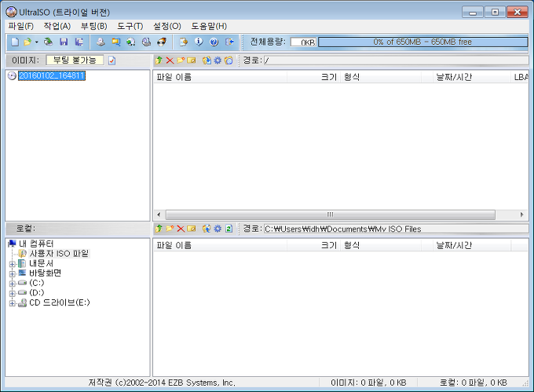Open the 설정(O) menu
The width and height of the screenshot is (534, 392).
(166, 26)
